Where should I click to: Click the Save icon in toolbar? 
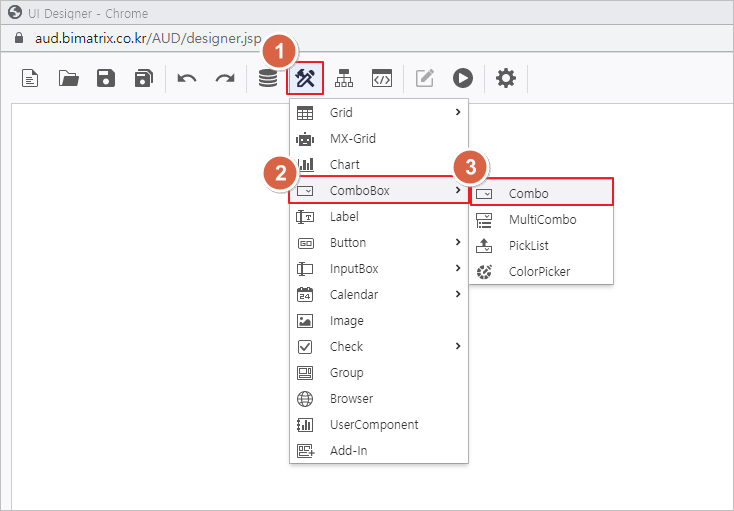(106, 78)
